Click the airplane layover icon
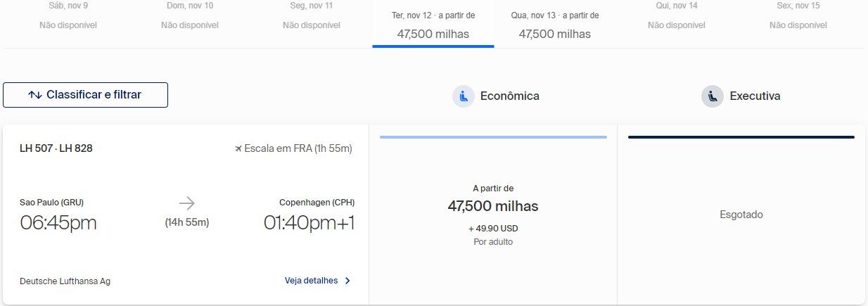Viewport: 868px width, 306px height. (238, 148)
